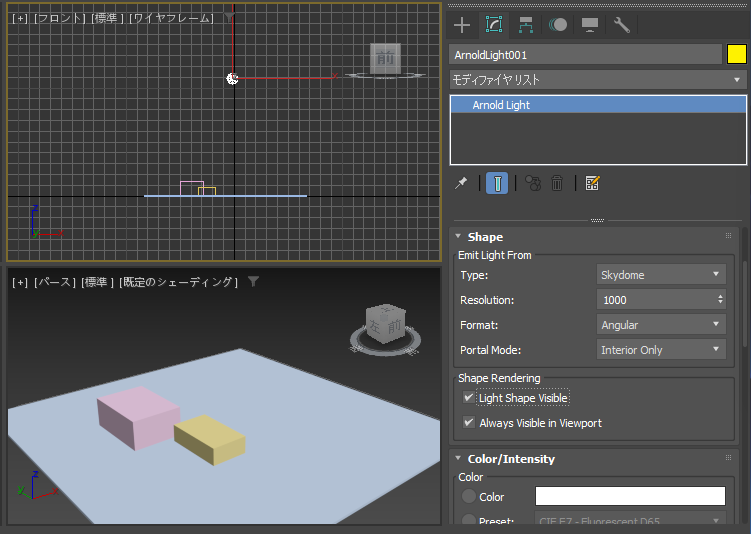Click the Pin Stack icon
The image size is (751, 534).
pyautogui.click(x=461, y=183)
